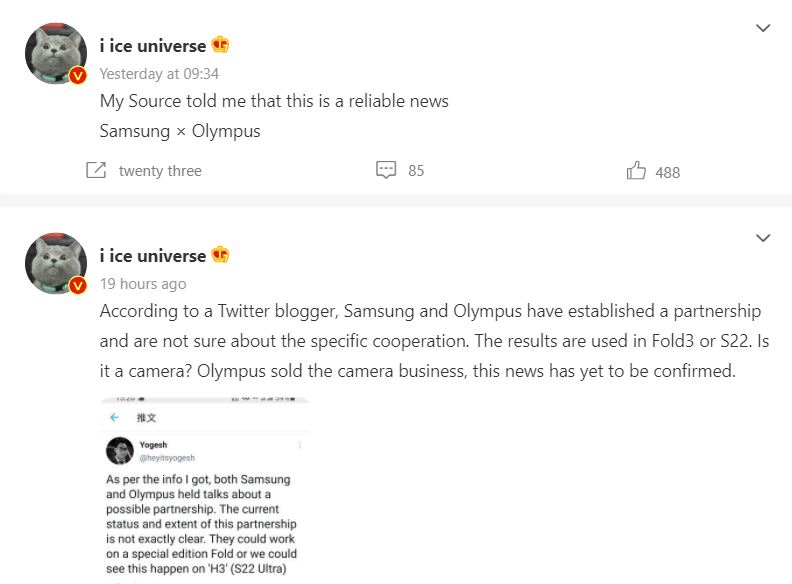Screen dimensions: 792x584
Task: Expand the chevron menu on the first post
Action: pos(763,28)
